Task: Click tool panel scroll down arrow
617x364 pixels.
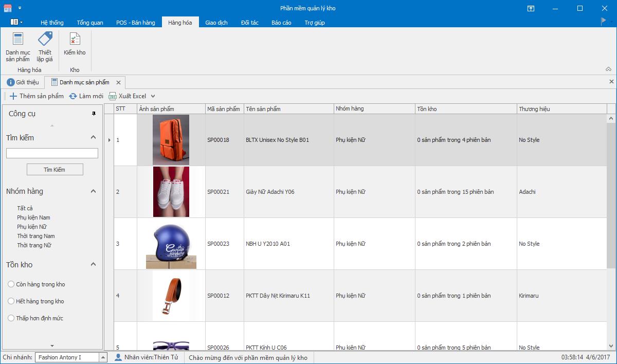Action: (x=52, y=346)
